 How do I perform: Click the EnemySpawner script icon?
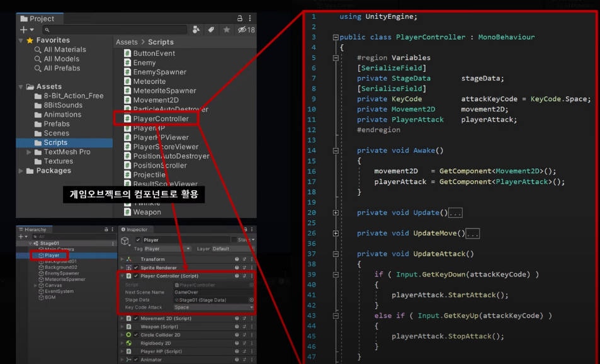pos(127,72)
